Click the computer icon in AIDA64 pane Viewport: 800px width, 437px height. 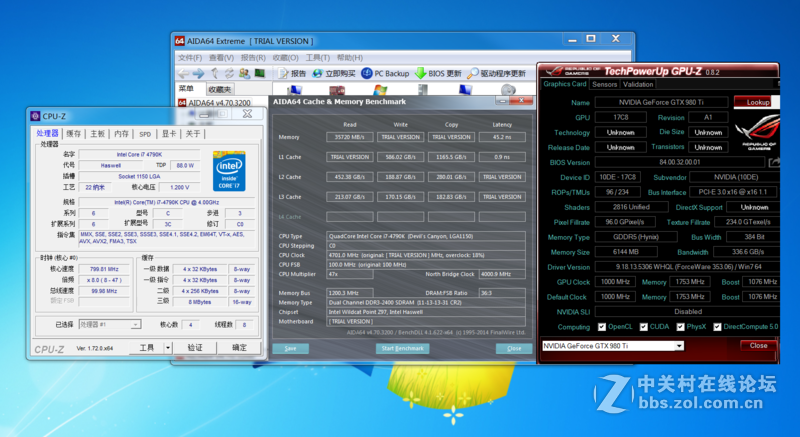click(294, 90)
